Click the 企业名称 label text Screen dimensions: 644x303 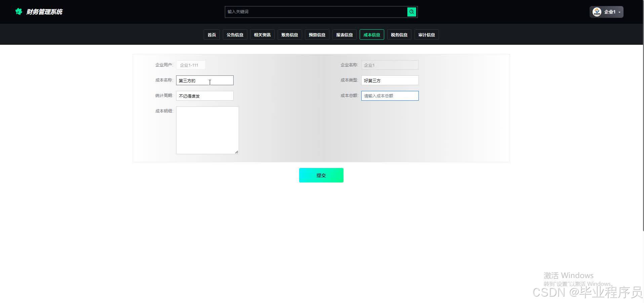point(349,65)
